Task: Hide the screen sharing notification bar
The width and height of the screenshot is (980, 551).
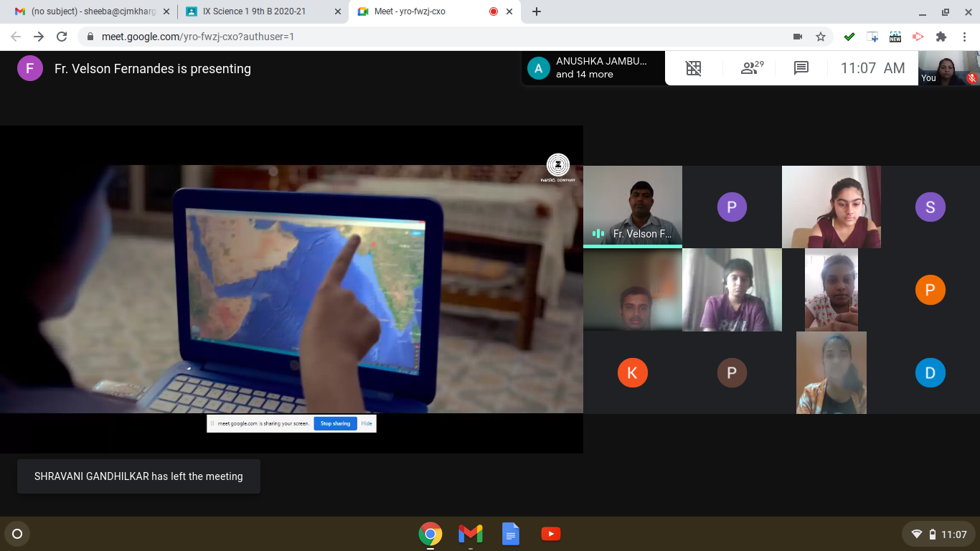Action: point(367,423)
